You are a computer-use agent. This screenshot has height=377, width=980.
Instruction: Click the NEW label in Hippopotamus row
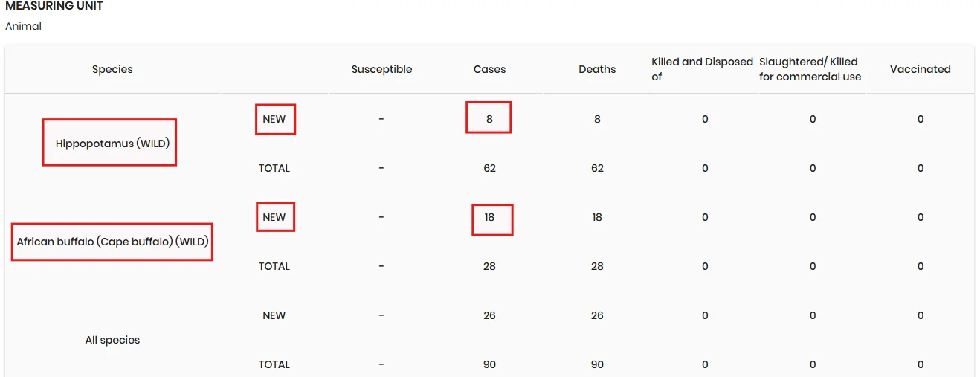274,119
